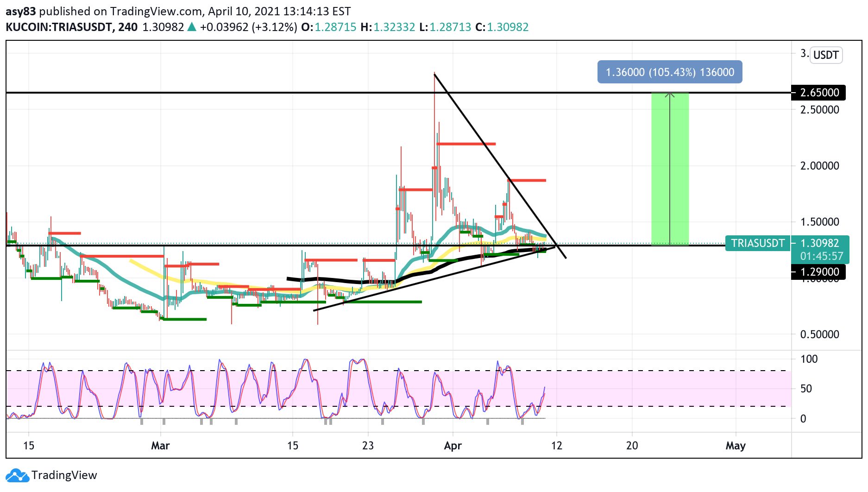Image resolution: width=868 pixels, height=492 pixels.
Task: Select the USDT currency label
Action: [x=826, y=55]
